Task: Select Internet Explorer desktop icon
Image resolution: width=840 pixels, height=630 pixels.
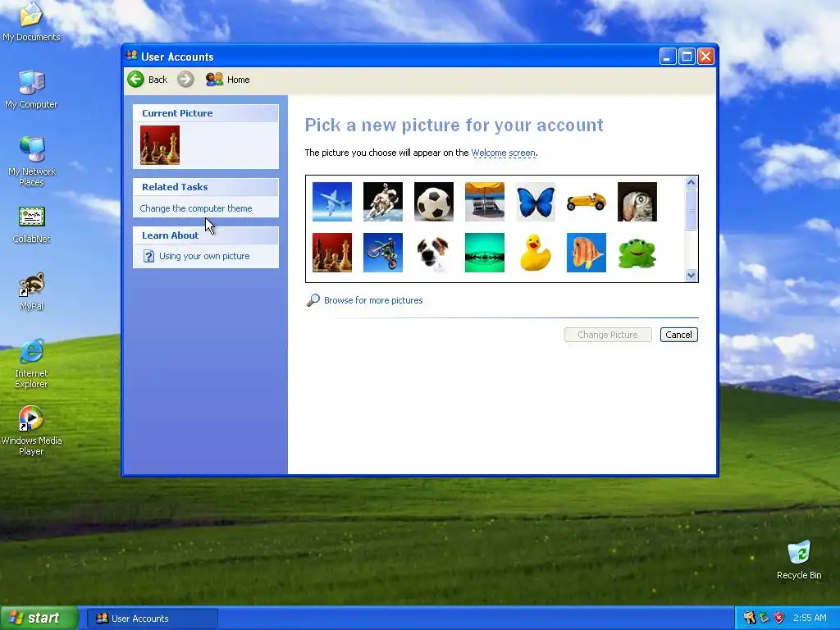Action: 31,363
